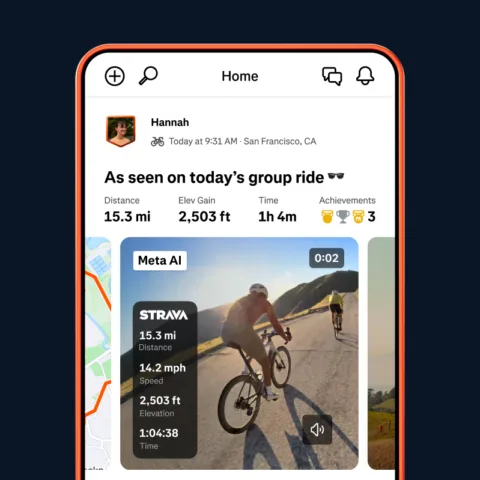Screen dimensions: 480x480
Task: Toggle video sound with the speaker icon
Action: [x=317, y=430]
